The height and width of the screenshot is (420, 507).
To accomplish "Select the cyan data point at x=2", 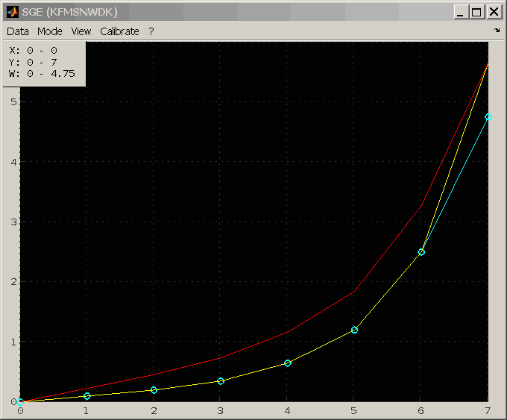I will (x=154, y=390).
